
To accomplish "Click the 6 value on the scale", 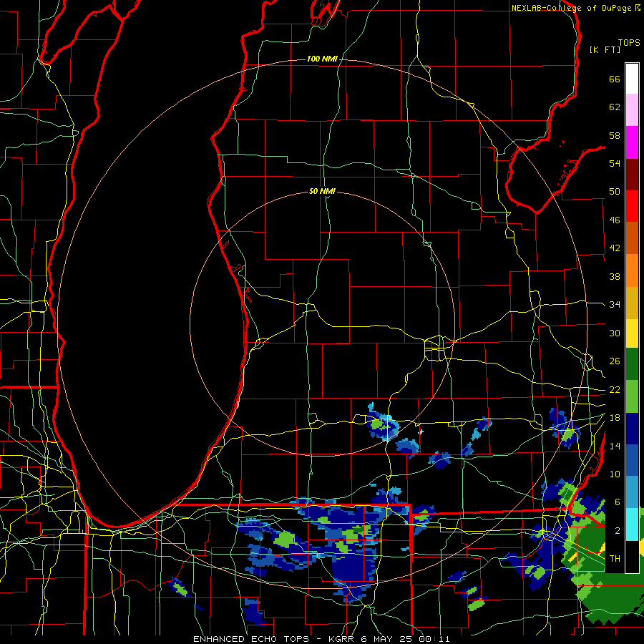I will click(x=618, y=502).
